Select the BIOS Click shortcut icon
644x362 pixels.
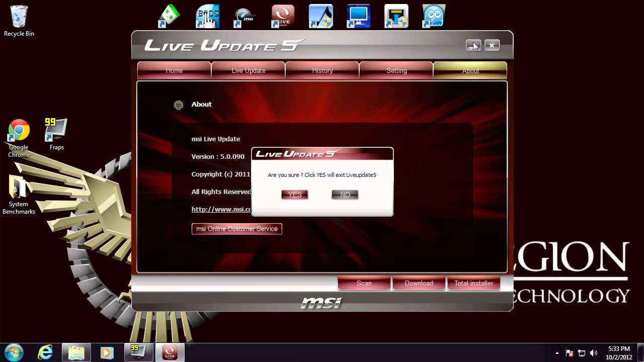click(x=207, y=16)
